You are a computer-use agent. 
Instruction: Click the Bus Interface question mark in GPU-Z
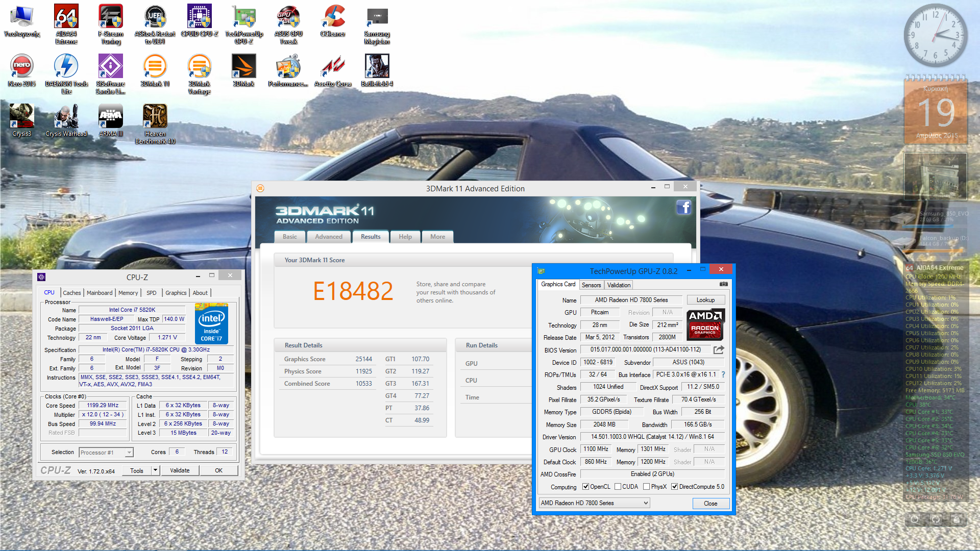[x=723, y=374]
